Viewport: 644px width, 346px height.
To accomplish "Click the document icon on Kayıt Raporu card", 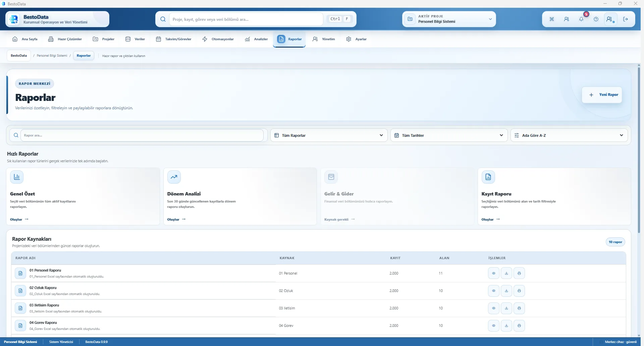I will (488, 177).
